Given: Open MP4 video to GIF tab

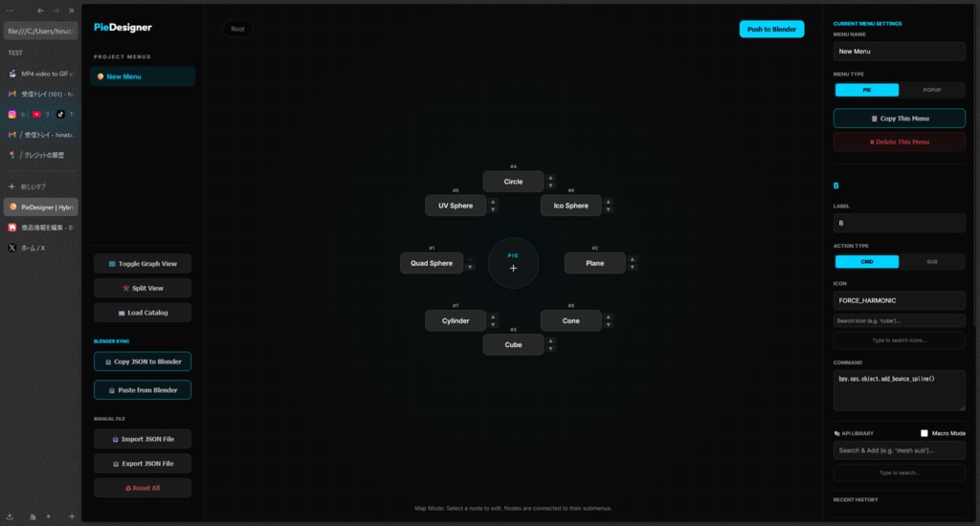Looking at the screenshot, I should pyautogui.click(x=40, y=74).
